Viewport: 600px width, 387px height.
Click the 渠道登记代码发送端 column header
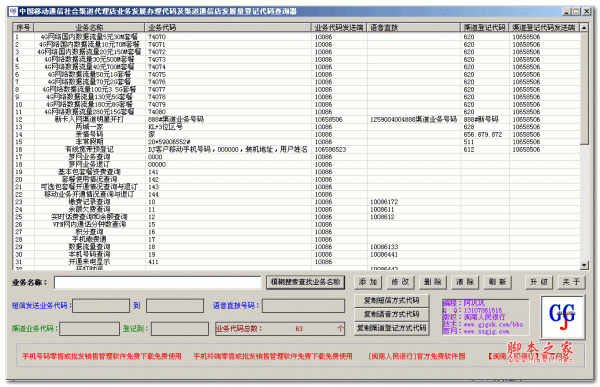[545, 28]
